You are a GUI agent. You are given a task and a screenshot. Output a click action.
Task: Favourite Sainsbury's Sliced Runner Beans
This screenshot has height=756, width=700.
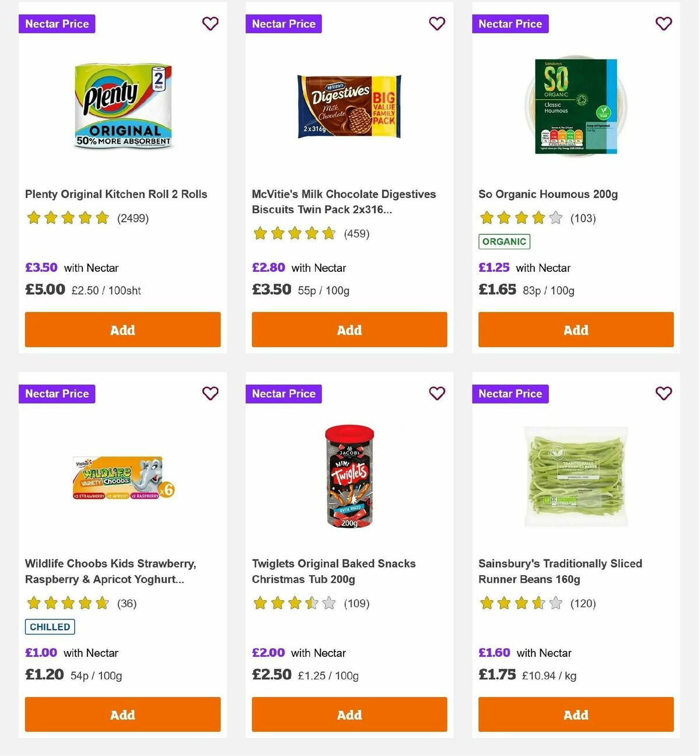664,394
